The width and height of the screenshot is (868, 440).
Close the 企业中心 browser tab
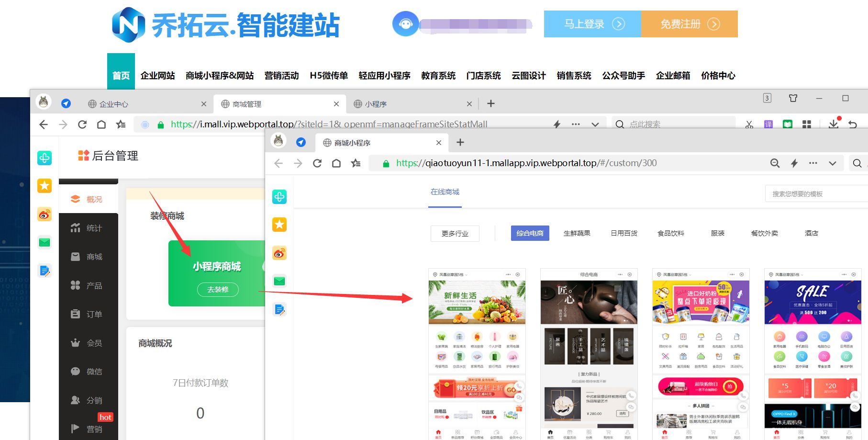pyautogui.click(x=204, y=104)
